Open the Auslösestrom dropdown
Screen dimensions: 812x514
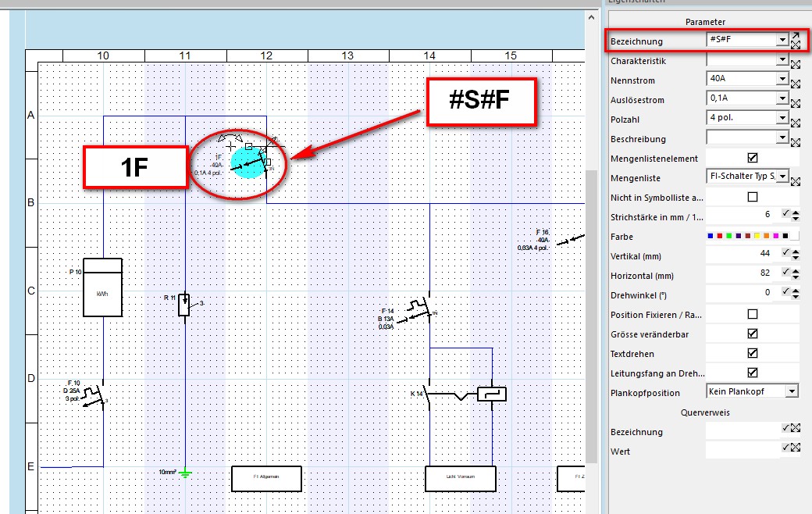(x=782, y=98)
